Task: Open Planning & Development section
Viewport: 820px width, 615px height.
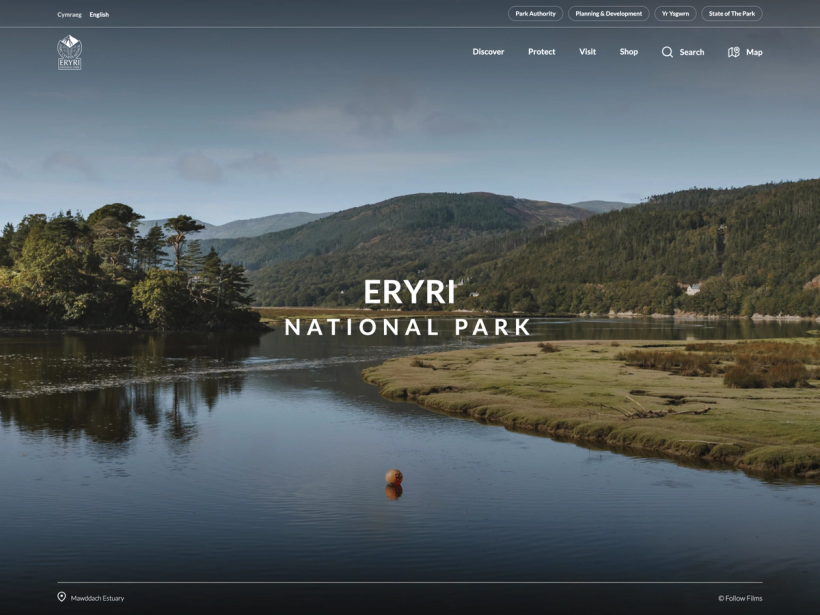Action: pyautogui.click(x=609, y=14)
